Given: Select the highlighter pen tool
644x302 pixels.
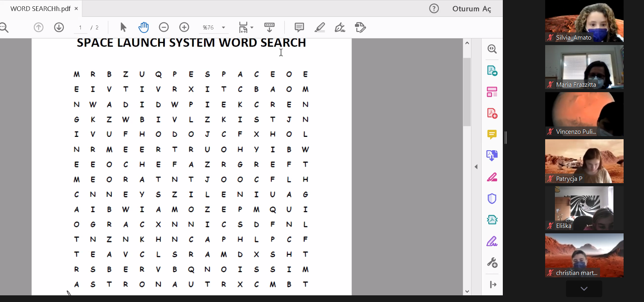Looking at the screenshot, I should pos(320,27).
